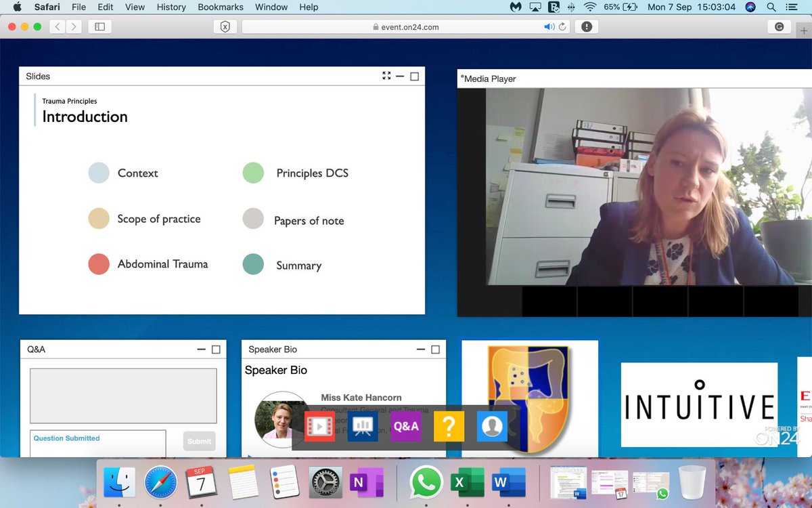Open the Edit menu
The height and width of the screenshot is (508, 812).
coord(105,7)
